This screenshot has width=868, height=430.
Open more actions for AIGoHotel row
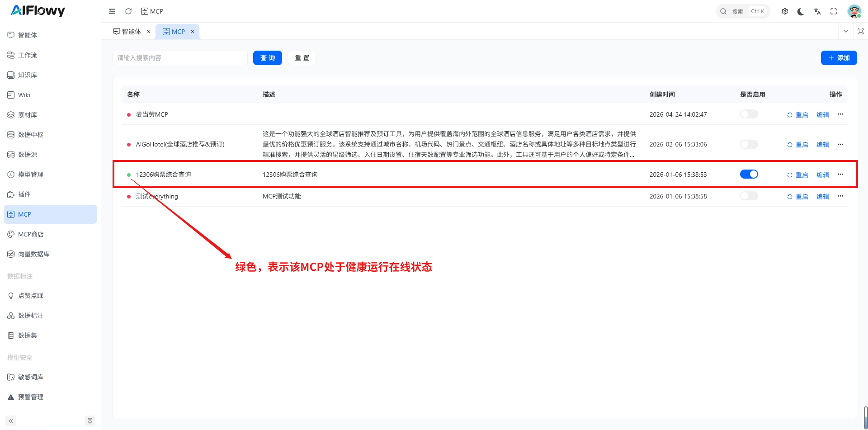click(x=840, y=144)
